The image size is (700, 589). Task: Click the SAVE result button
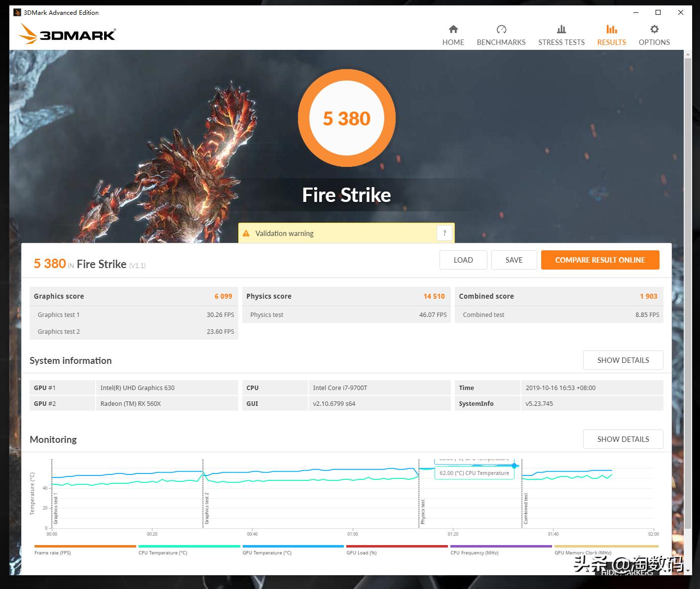514,260
